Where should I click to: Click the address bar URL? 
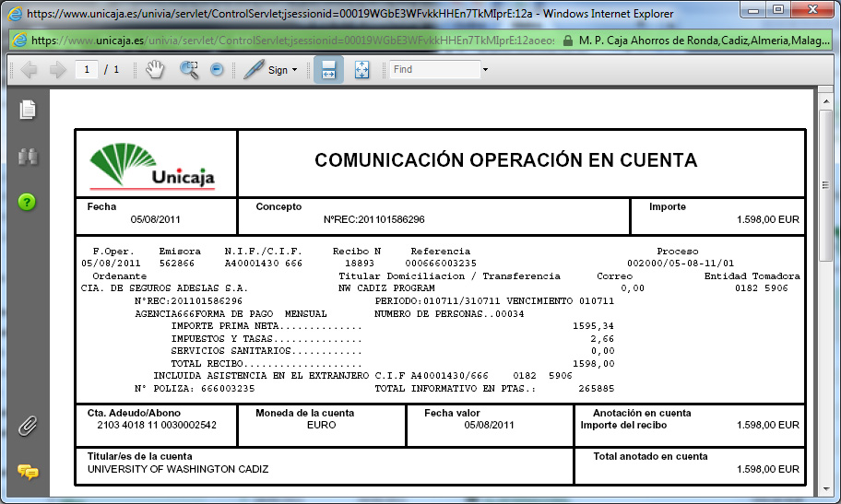tap(293, 41)
